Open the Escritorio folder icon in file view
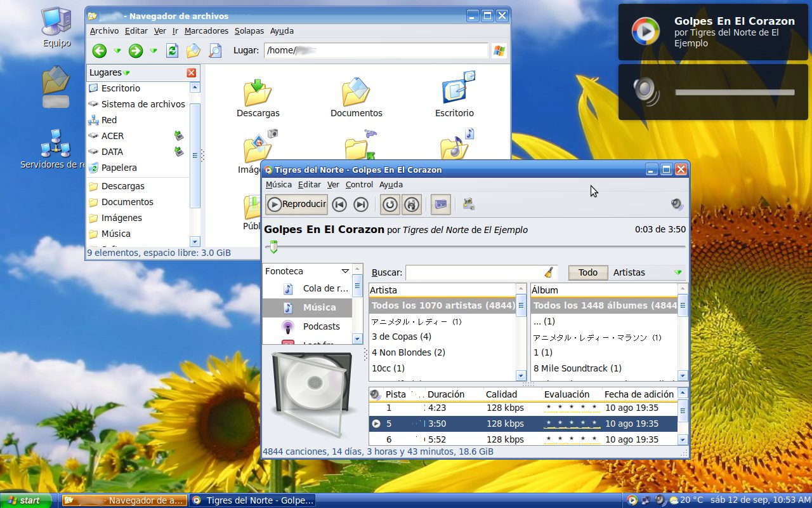 [455, 95]
